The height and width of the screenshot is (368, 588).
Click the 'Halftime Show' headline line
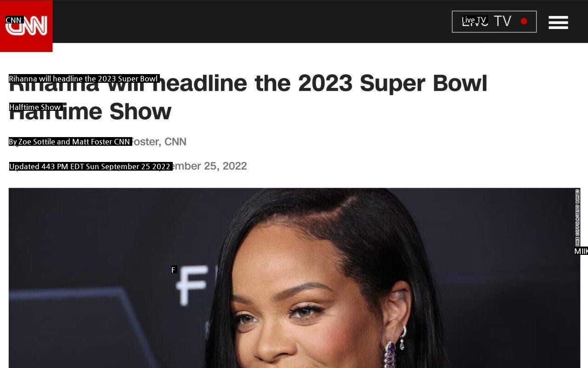[90, 111]
